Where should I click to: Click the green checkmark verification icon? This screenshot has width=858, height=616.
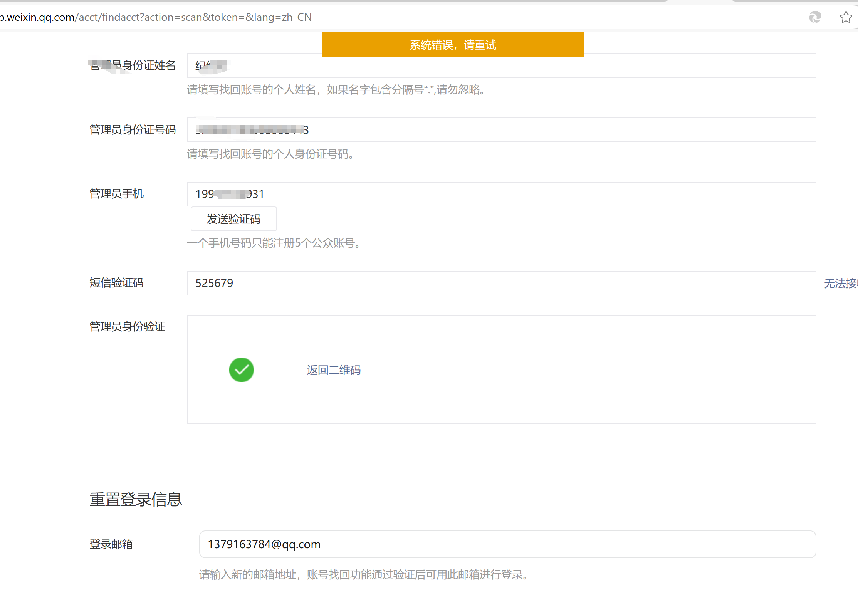point(241,369)
